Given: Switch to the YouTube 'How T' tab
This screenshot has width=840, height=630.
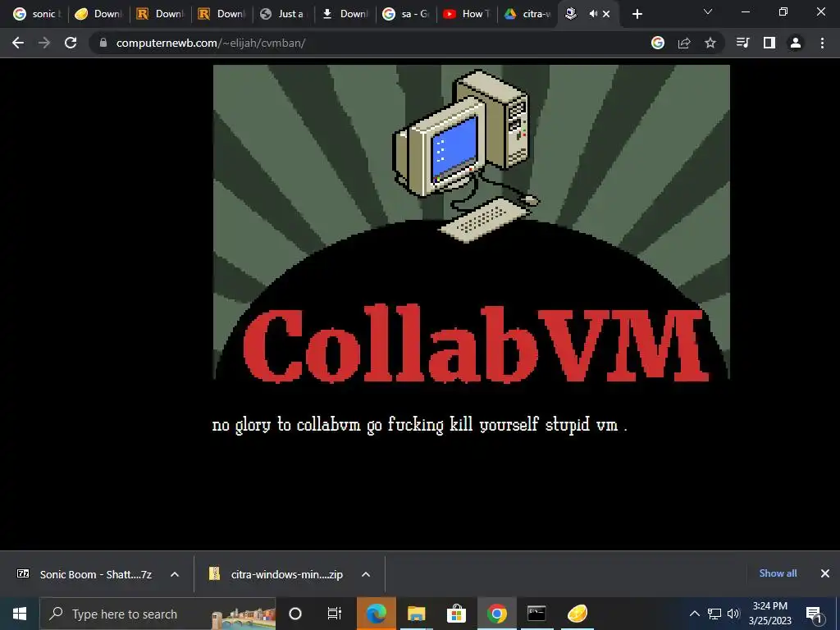Looking at the screenshot, I should click(468, 14).
